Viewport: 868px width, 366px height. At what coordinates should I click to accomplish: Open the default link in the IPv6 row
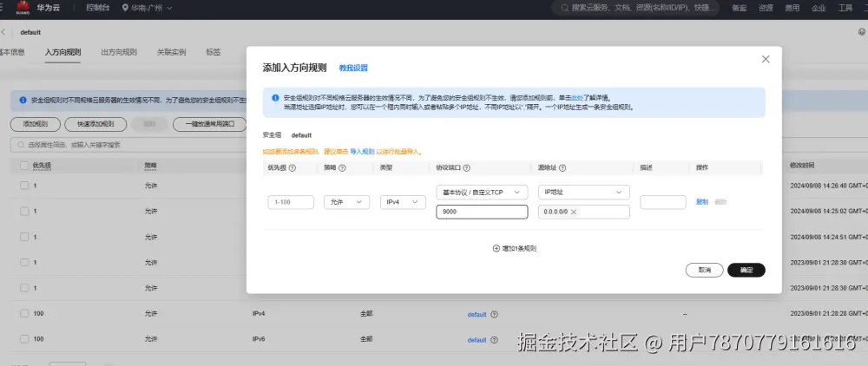(x=477, y=340)
